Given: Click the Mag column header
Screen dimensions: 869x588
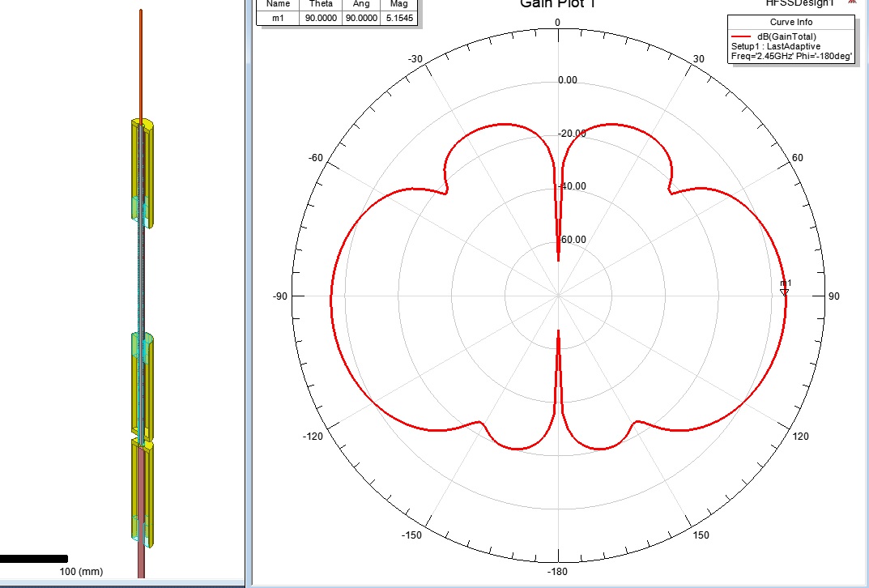Looking at the screenshot, I should 398,4.
